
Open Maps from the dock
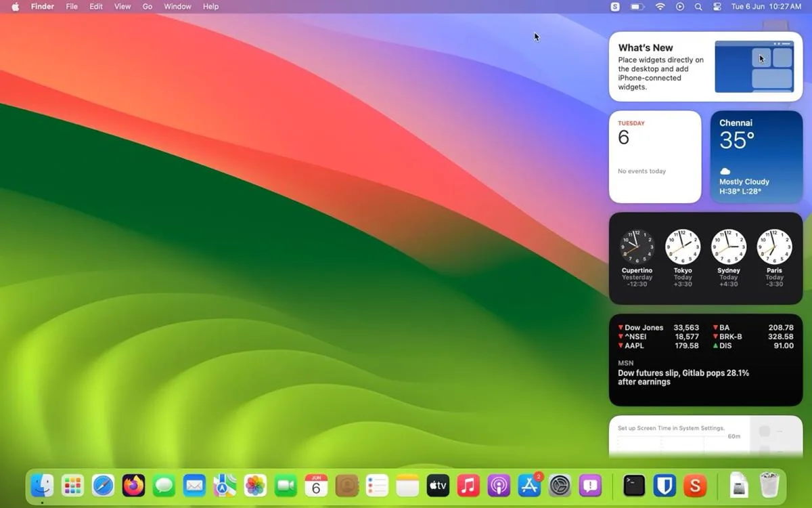pyautogui.click(x=225, y=486)
